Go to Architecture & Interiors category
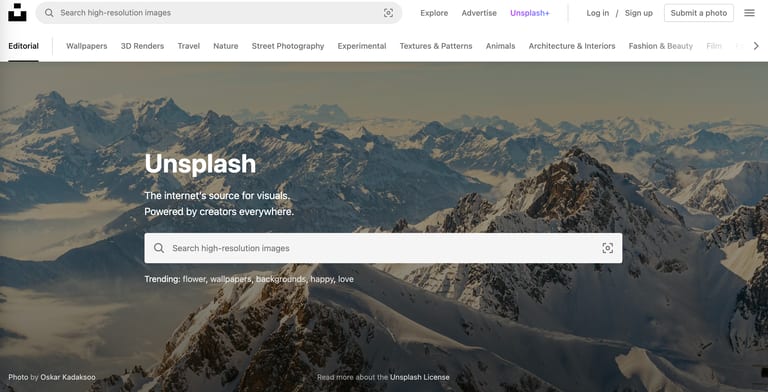The image size is (768, 392). point(572,46)
